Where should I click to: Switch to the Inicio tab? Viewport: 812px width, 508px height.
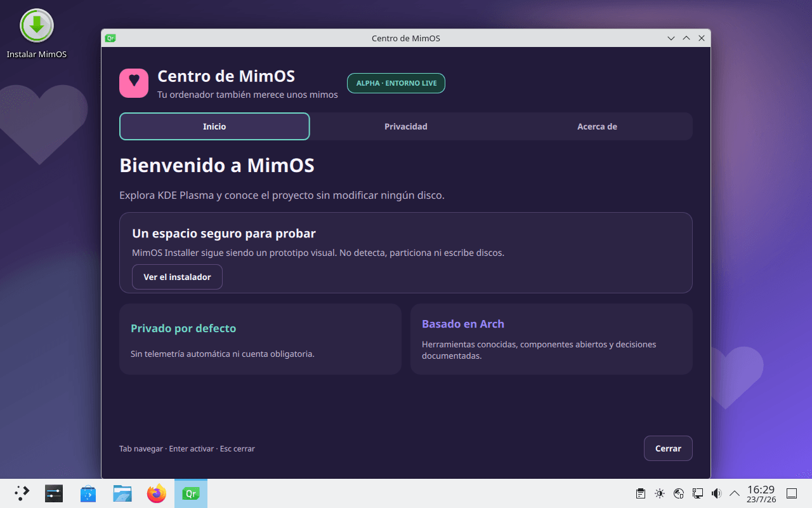click(x=214, y=126)
